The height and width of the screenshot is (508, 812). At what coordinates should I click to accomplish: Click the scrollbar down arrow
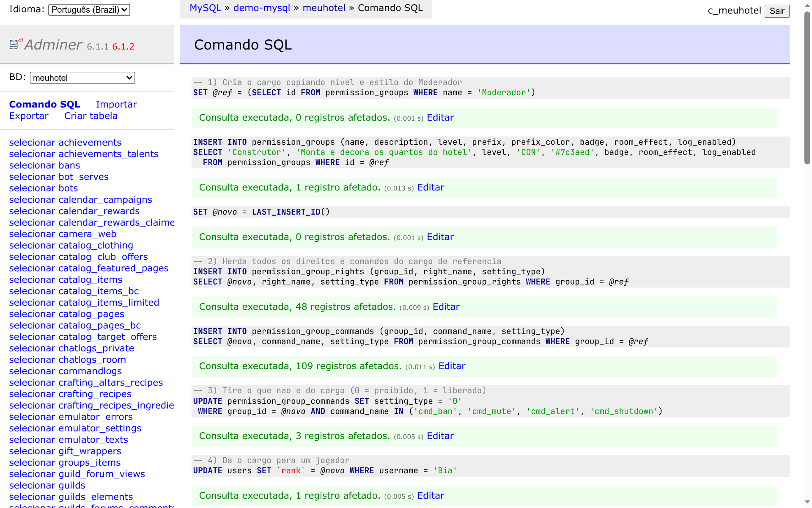coord(807,502)
